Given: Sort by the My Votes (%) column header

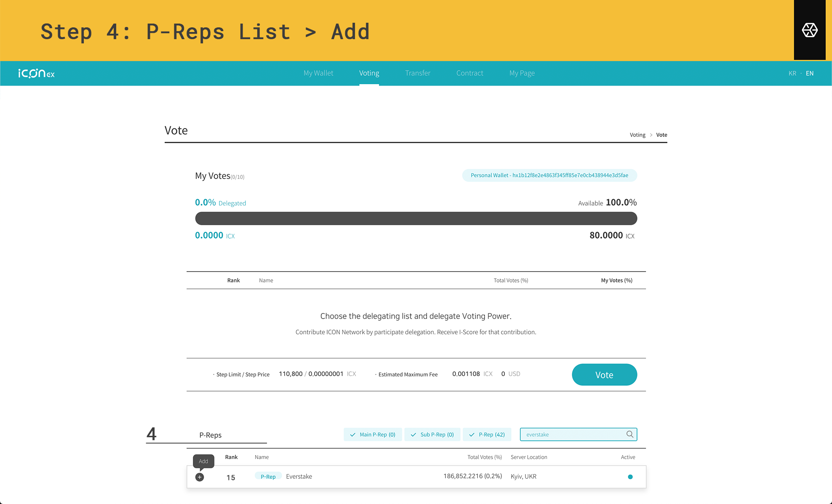Looking at the screenshot, I should [x=616, y=280].
